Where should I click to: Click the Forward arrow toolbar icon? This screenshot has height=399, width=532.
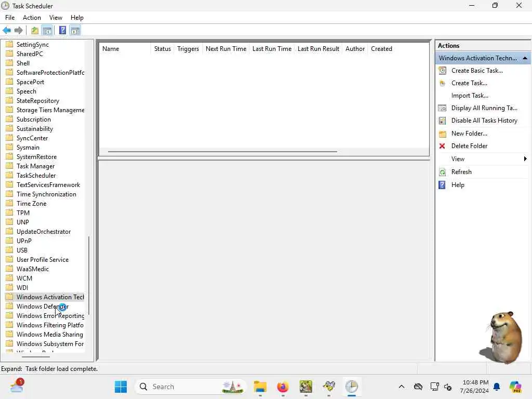click(18, 30)
